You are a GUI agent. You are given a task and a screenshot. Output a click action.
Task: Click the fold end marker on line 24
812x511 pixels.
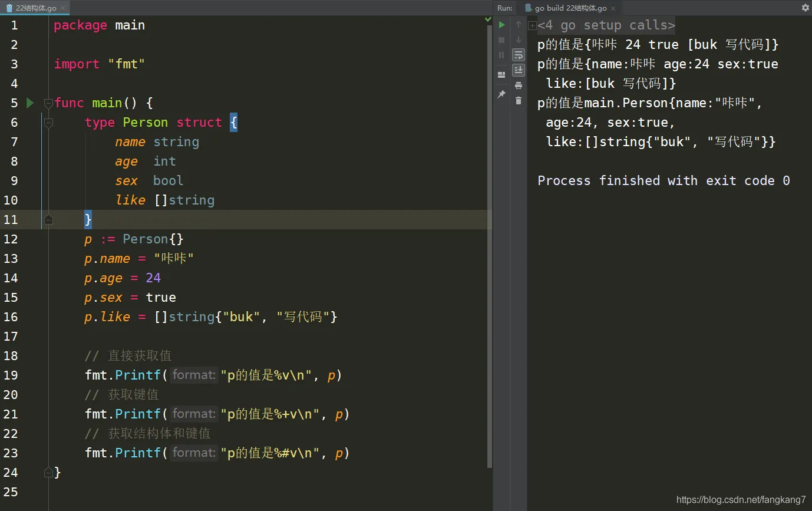(49, 472)
